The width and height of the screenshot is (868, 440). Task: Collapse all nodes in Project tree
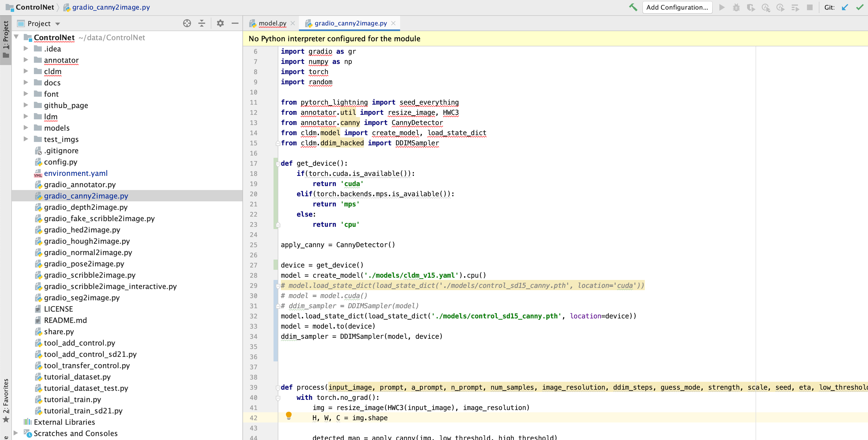coord(201,23)
